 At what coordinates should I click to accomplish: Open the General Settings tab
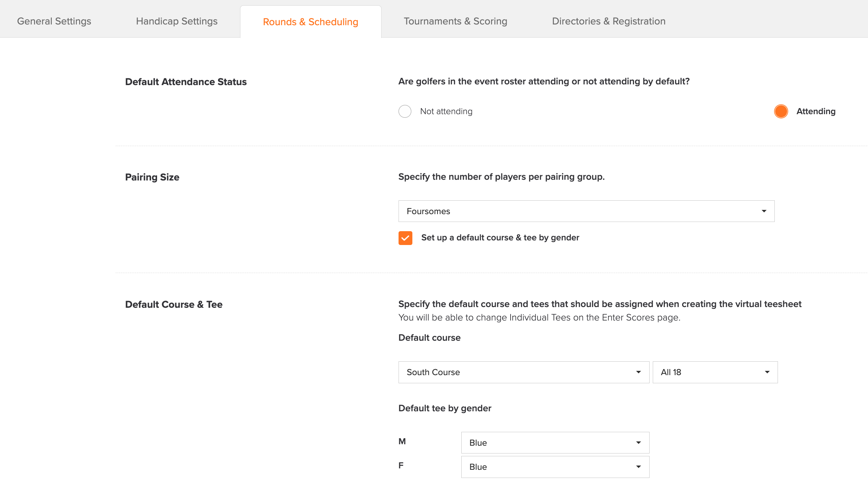click(54, 21)
